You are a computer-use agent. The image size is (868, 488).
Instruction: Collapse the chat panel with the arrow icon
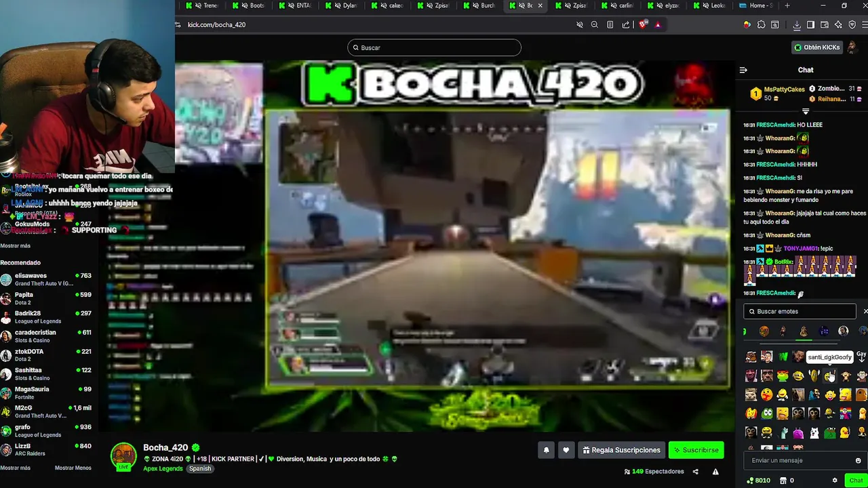coord(743,70)
